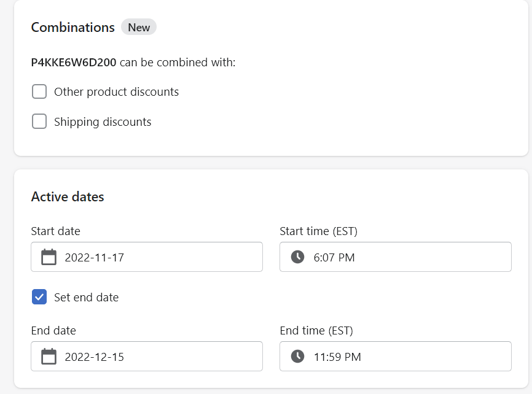The image size is (532, 394).
Task: Click the End date field label
Action: point(53,331)
